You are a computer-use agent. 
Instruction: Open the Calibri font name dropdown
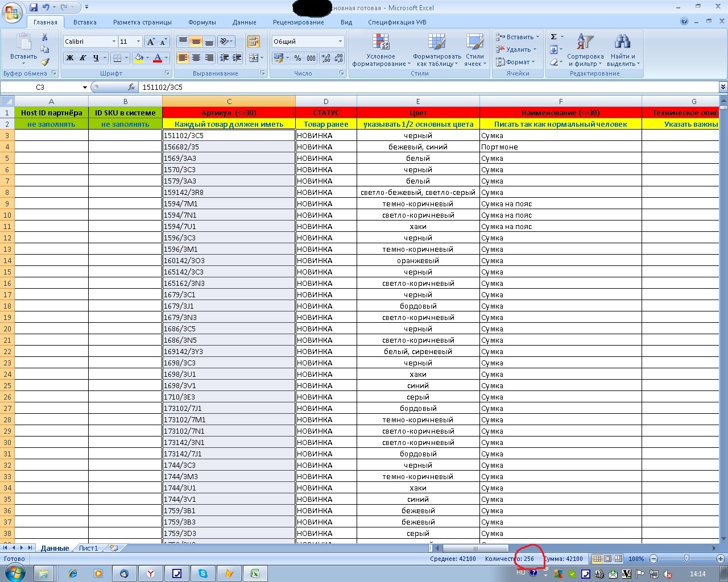point(114,41)
